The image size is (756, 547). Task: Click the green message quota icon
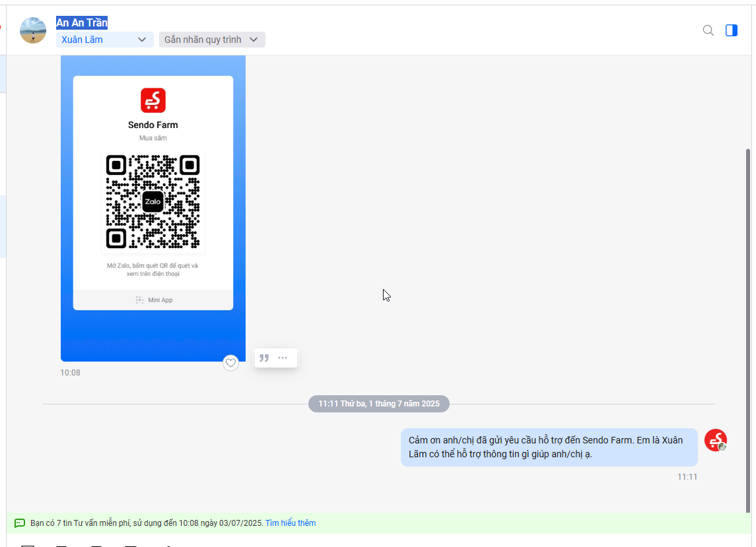20,523
